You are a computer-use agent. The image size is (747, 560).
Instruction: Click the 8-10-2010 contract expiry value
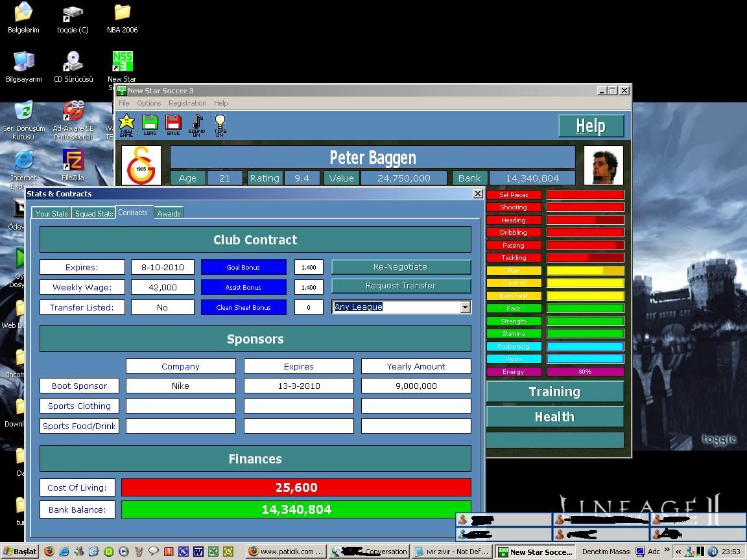(x=163, y=267)
